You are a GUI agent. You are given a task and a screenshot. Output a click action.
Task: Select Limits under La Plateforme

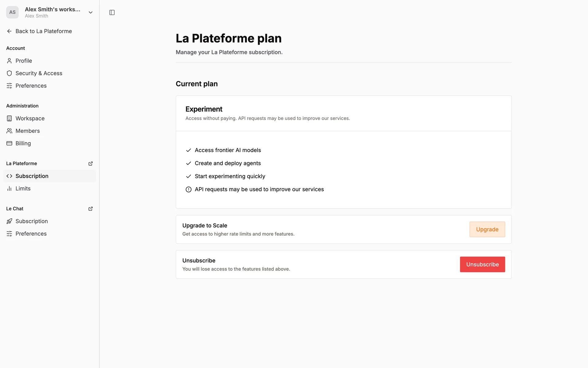coord(23,189)
